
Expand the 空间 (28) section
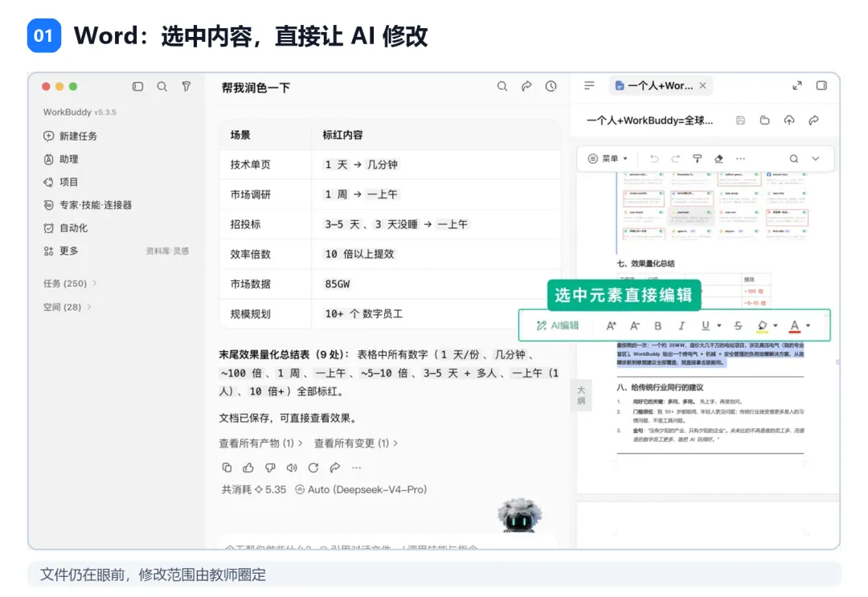(x=68, y=306)
